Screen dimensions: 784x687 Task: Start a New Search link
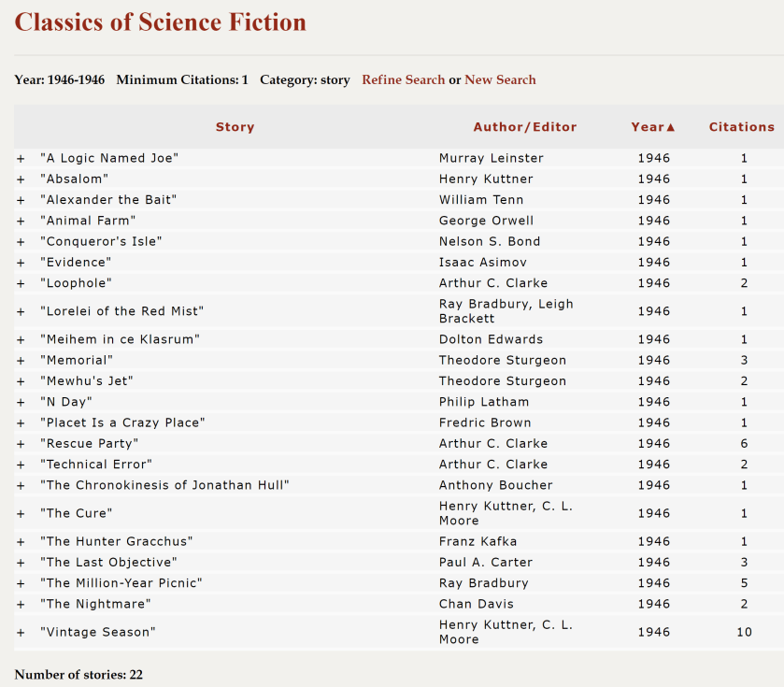click(500, 80)
